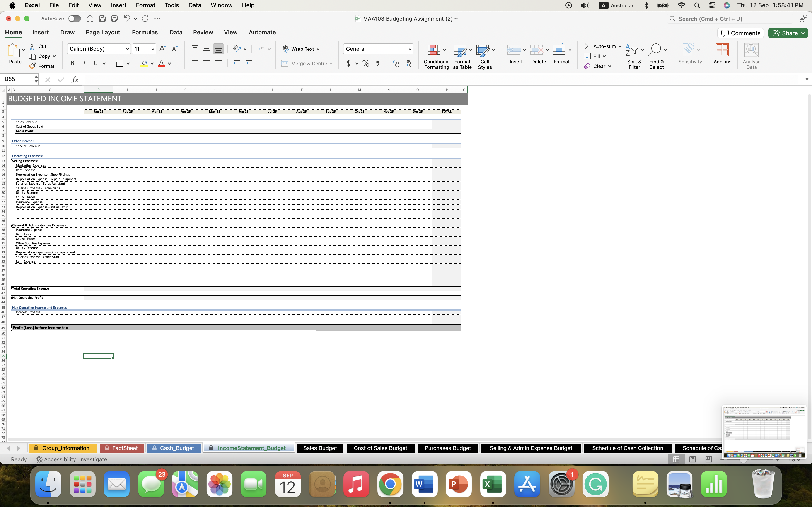
Task: Toggle italic formatting
Action: pyautogui.click(x=84, y=63)
